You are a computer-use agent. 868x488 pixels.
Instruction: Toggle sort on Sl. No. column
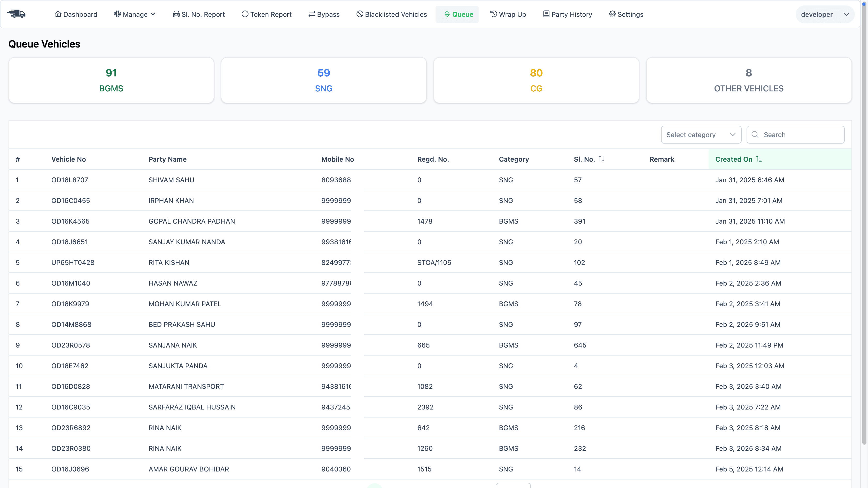click(601, 159)
